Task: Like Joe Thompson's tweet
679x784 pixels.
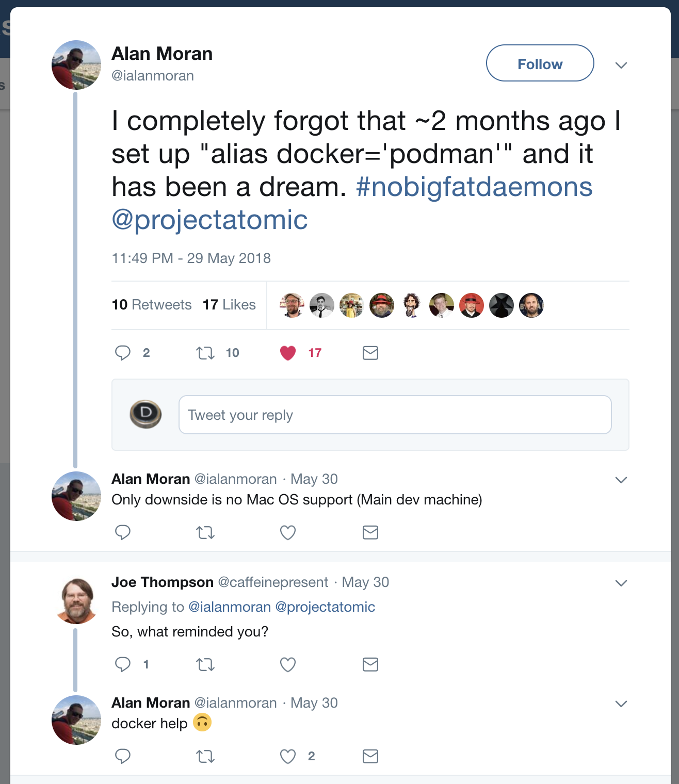Action: 288,664
